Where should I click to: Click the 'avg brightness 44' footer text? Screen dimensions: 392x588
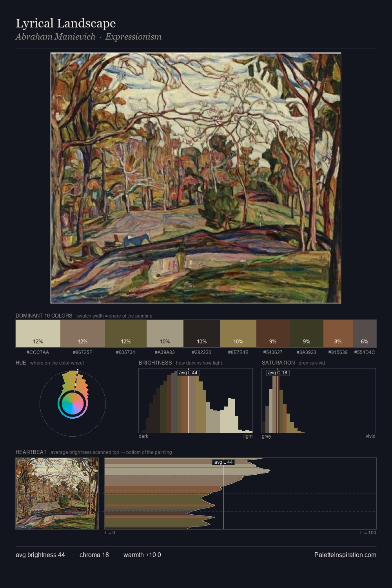pyautogui.click(x=40, y=555)
